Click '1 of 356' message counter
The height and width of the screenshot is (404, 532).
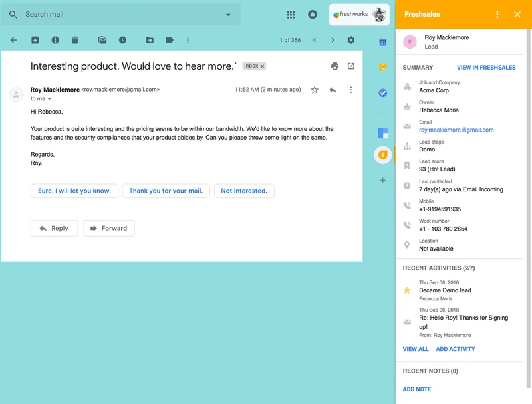click(290, 40)
